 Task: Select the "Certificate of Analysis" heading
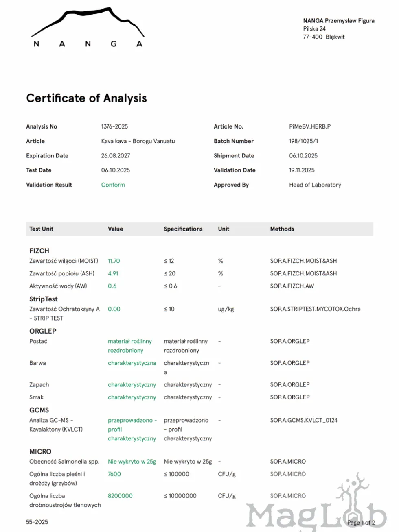click(86, 98)
